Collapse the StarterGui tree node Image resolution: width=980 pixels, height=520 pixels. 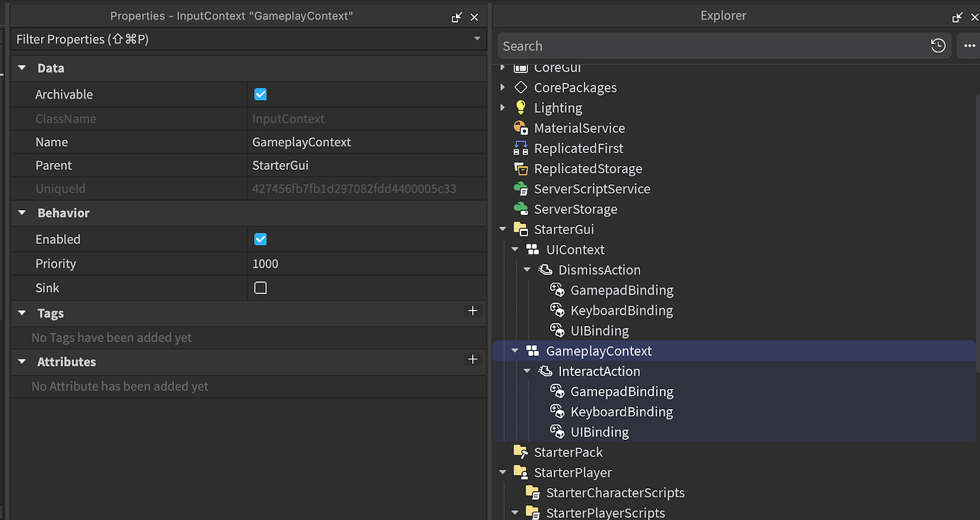point(503,229)
